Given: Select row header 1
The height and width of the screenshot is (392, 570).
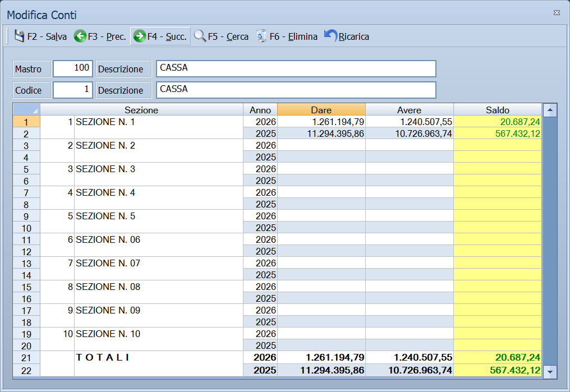Looking at the screenshot, I should click(x=26, y=122).
